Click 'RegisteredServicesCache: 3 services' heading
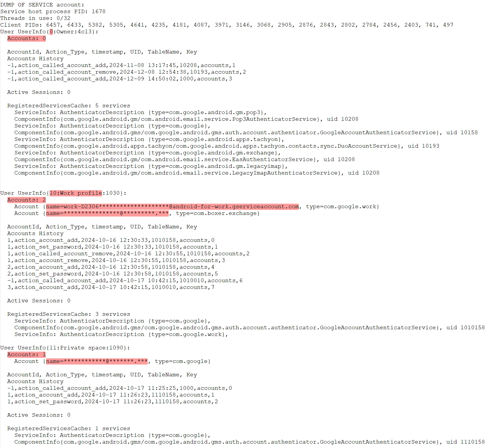The image size is (500, 448). point(69,314)
